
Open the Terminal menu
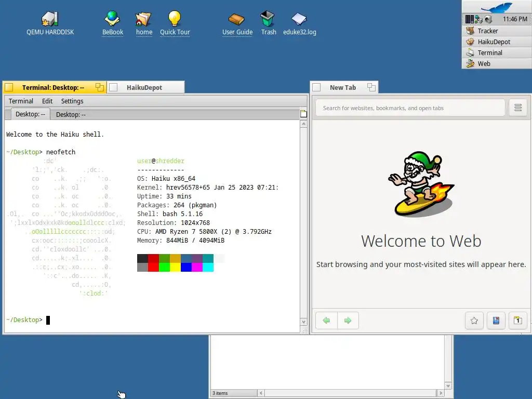pos(21,101)
